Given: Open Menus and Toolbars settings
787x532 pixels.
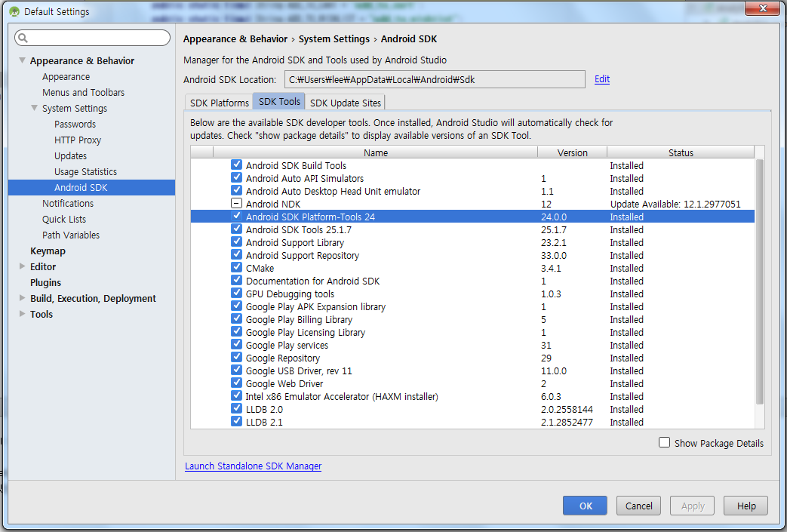Looking at the screenshot, I should (83, 92).
